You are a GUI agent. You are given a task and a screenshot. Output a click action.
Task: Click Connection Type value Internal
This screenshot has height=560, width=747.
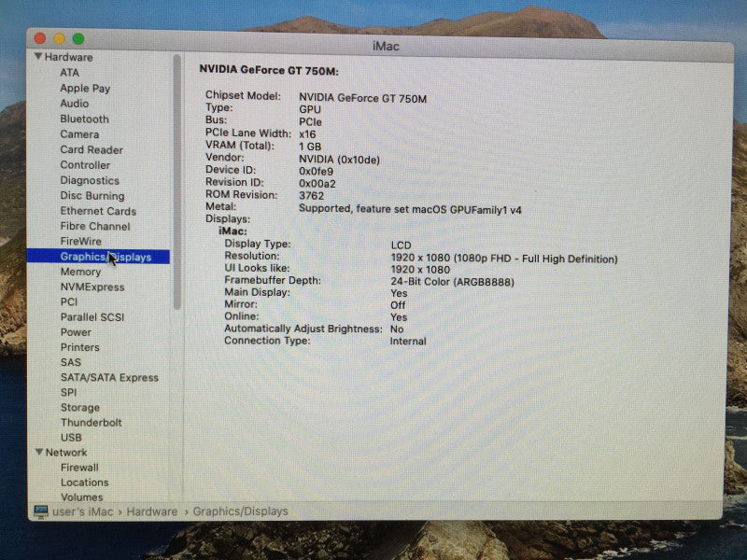pos(408,341)
